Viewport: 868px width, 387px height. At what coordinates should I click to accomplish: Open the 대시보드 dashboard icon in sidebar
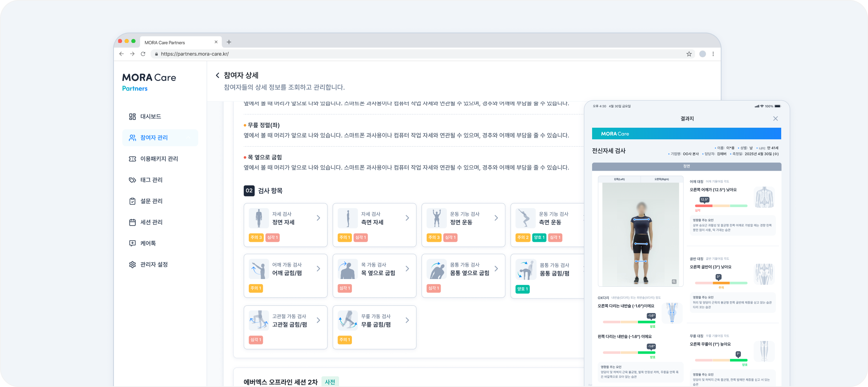click(133, 116)
